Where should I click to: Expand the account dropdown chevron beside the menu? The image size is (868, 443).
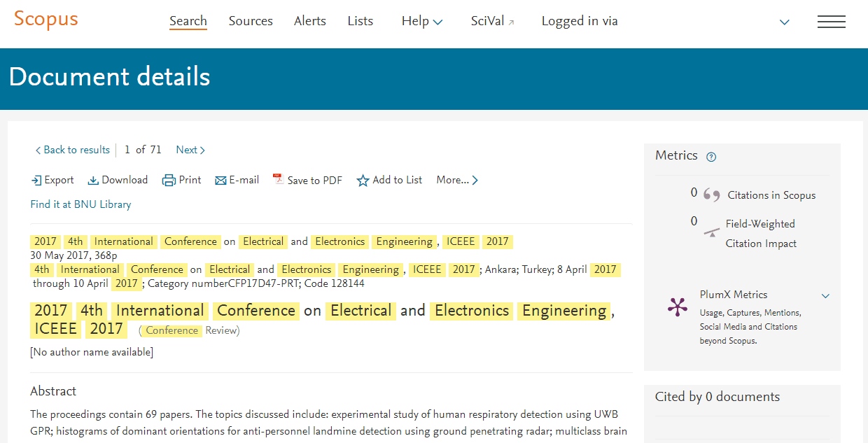coord(785,22)
